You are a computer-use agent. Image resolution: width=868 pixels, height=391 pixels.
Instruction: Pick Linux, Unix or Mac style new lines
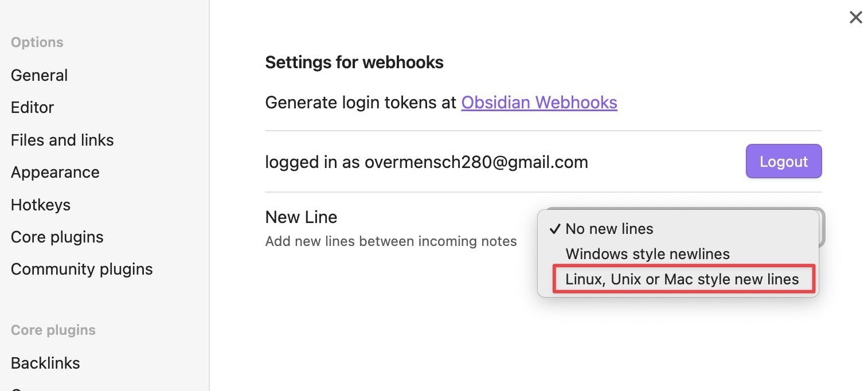pyautogui.click(x=682, y=279)
